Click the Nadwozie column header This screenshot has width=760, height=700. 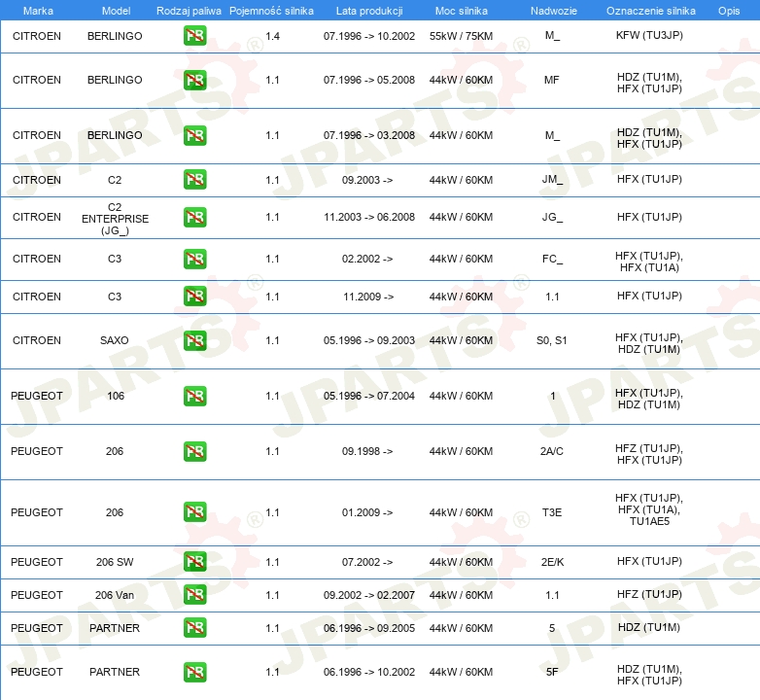[554, 11]
